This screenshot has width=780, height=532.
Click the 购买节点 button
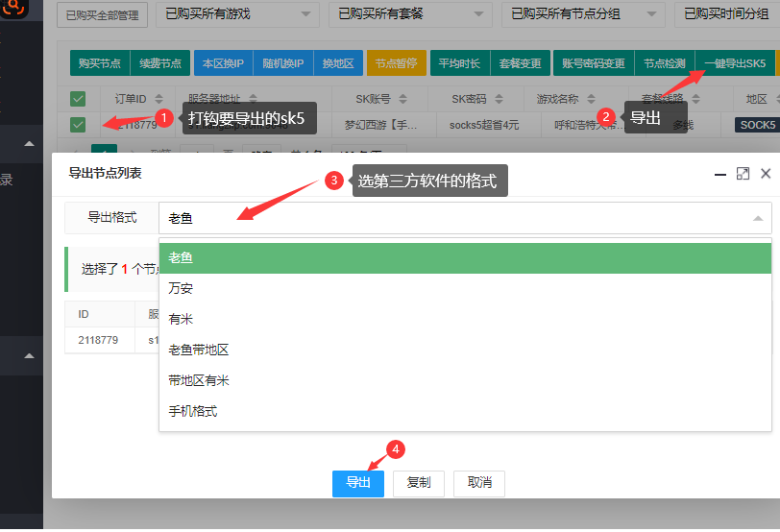coord(100,63)
